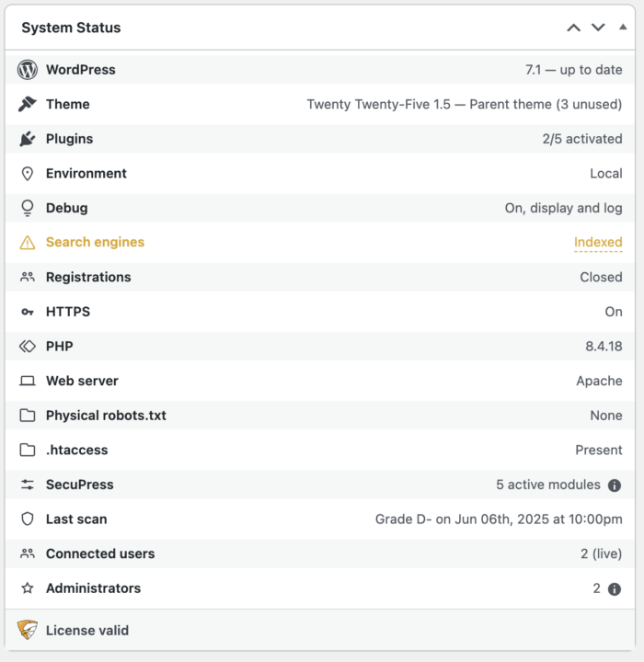Click the WordPress logo icon

point(28,70)
